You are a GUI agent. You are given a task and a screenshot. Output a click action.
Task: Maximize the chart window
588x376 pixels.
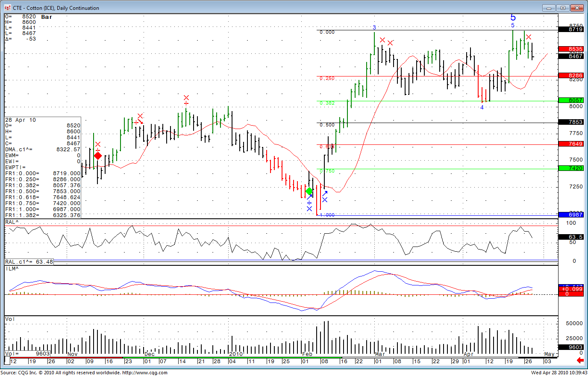(x=563, y=8)
